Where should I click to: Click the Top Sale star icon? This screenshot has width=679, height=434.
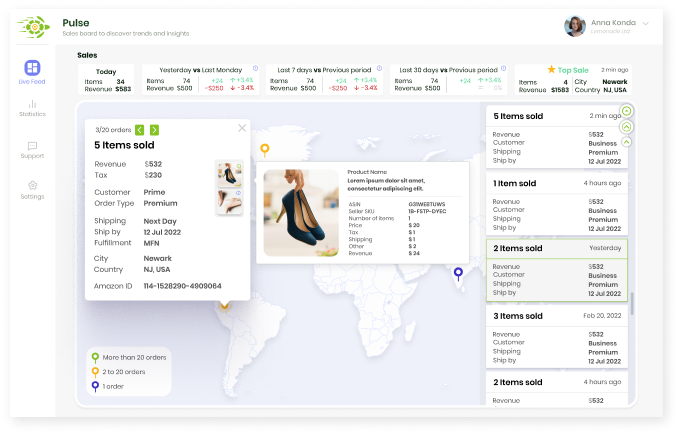click(551, 70)
